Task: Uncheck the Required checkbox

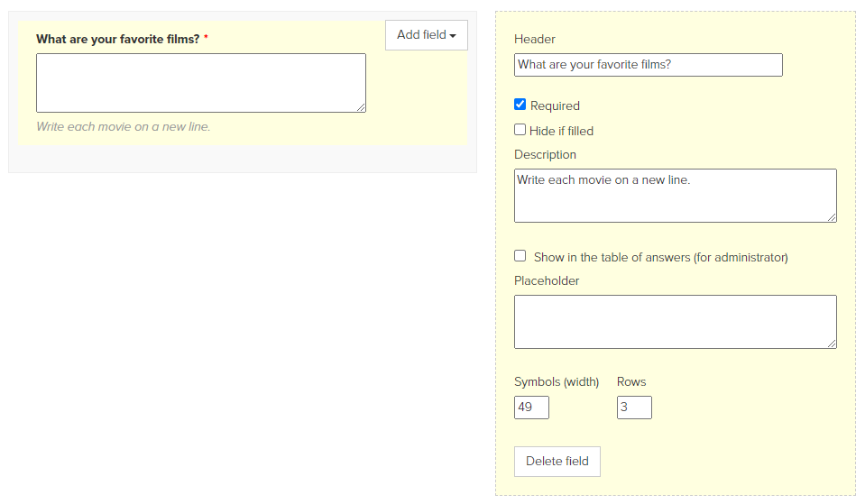Action: click(520, 105)
